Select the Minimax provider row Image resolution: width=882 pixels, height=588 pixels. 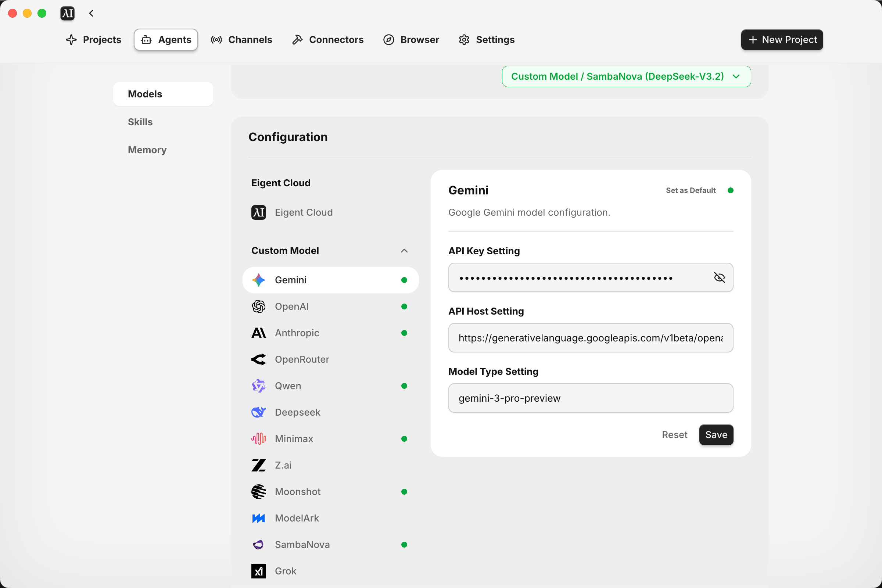(x=331, y=439)
